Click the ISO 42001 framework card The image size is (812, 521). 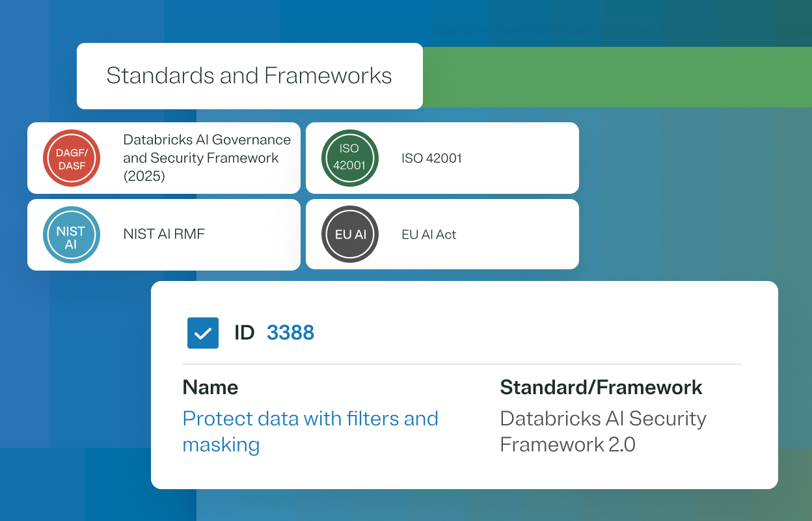[x=442, y=158]
